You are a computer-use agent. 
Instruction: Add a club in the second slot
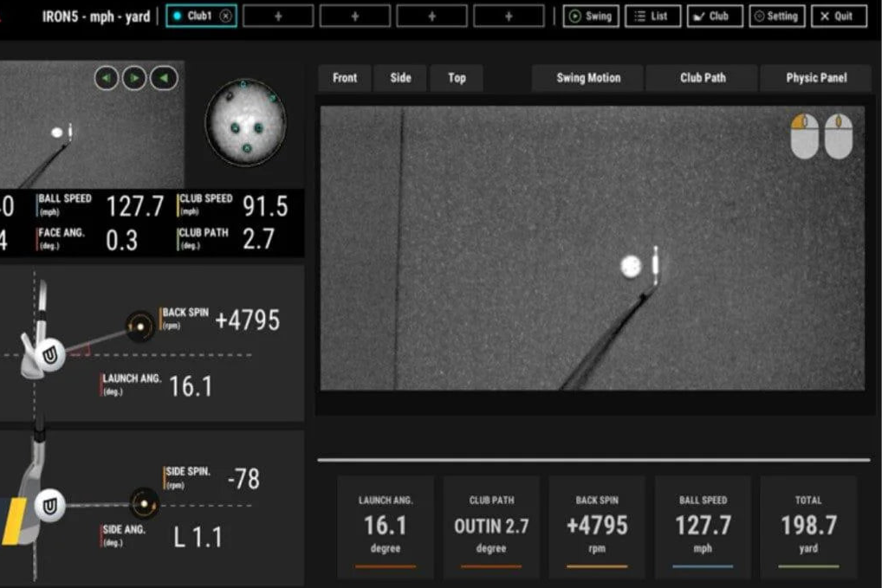point(277,16)
